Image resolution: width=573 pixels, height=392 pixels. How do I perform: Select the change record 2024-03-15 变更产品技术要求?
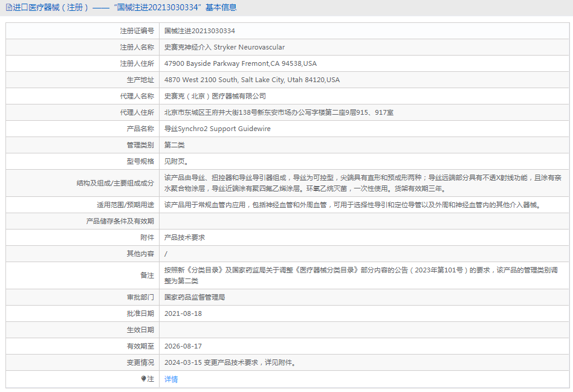pyautogui.click(x=230, y=362)
